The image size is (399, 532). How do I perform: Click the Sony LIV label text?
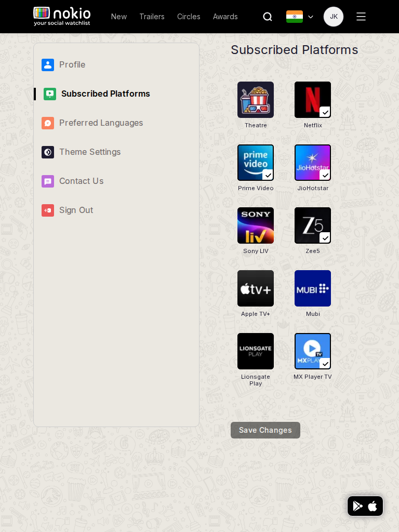tap(256, 251)
